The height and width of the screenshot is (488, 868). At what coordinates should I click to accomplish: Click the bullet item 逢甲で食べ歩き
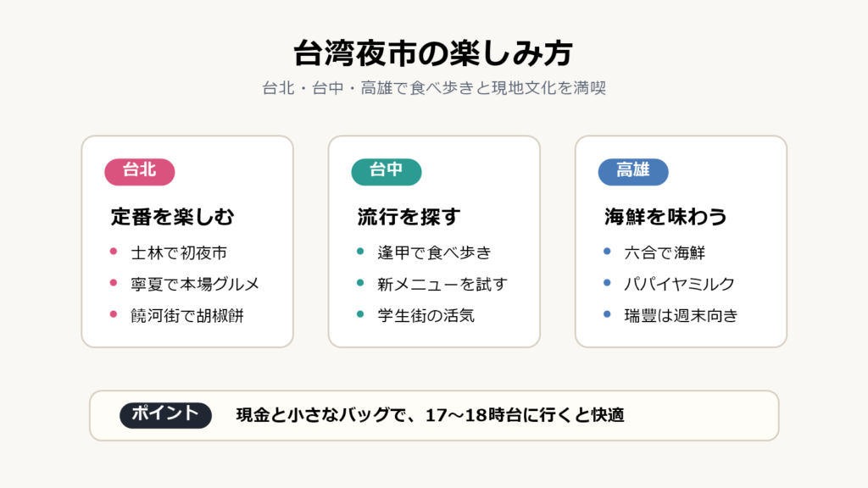point(435,252)
